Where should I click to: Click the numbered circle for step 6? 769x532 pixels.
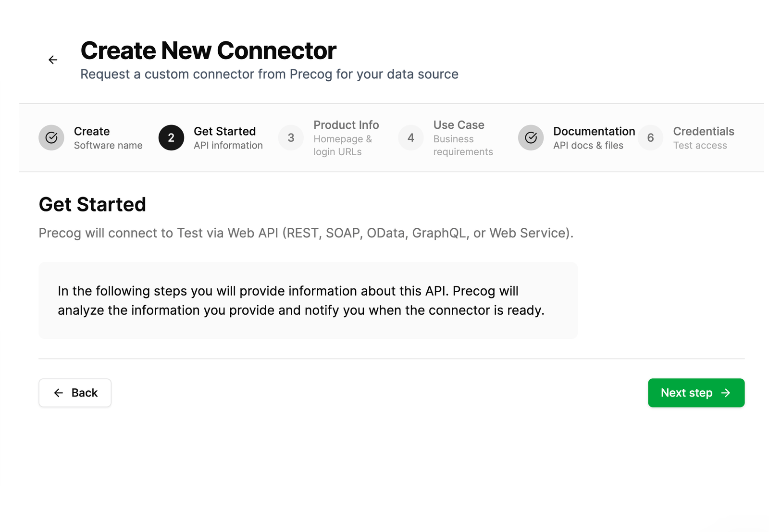(650, 137)
